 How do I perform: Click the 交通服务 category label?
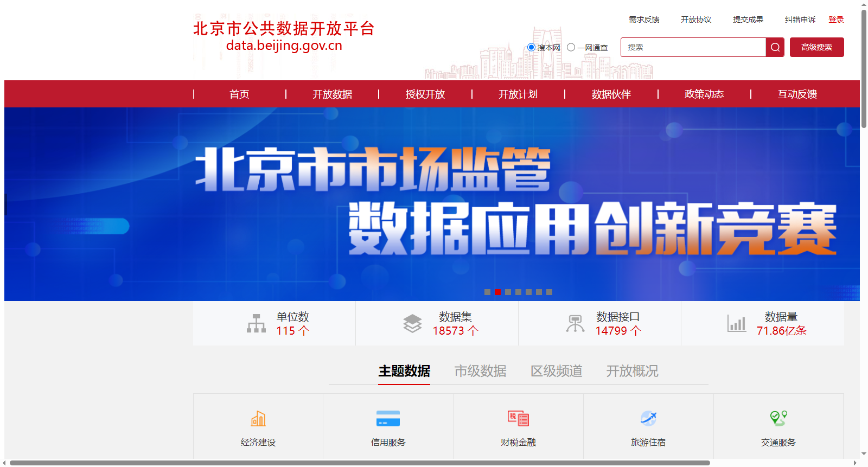point(778,442)
